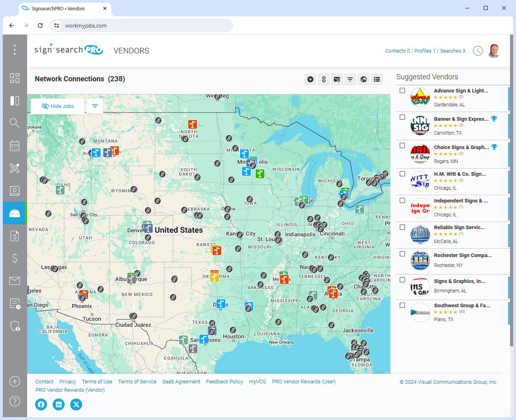Image resolution: width=516 pixels, height=420 pixels.
Task: Open the pencil and ruler tools icon
Action: (15, 168)
